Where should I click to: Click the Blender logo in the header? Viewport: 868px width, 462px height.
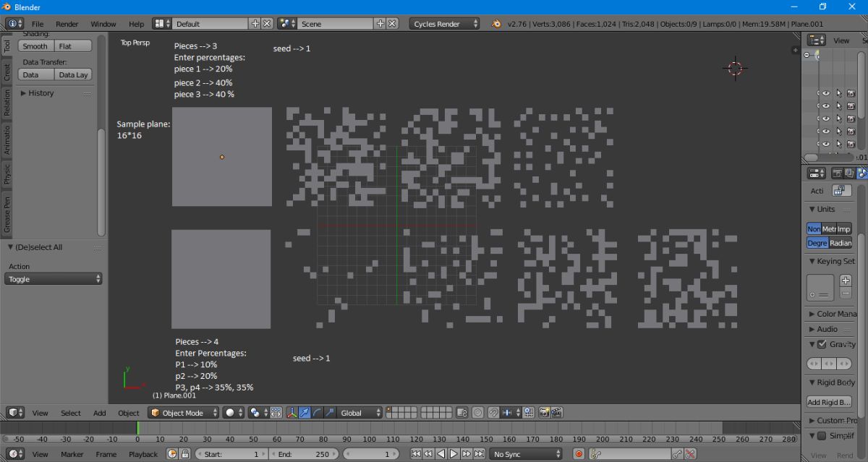[496, 24]
